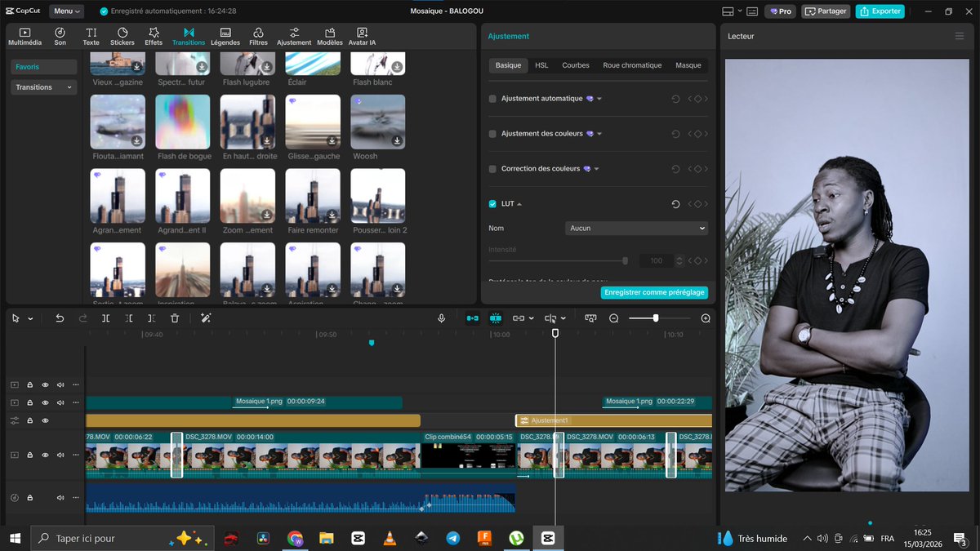Enable Ajustement automatique checkbox

492,99
